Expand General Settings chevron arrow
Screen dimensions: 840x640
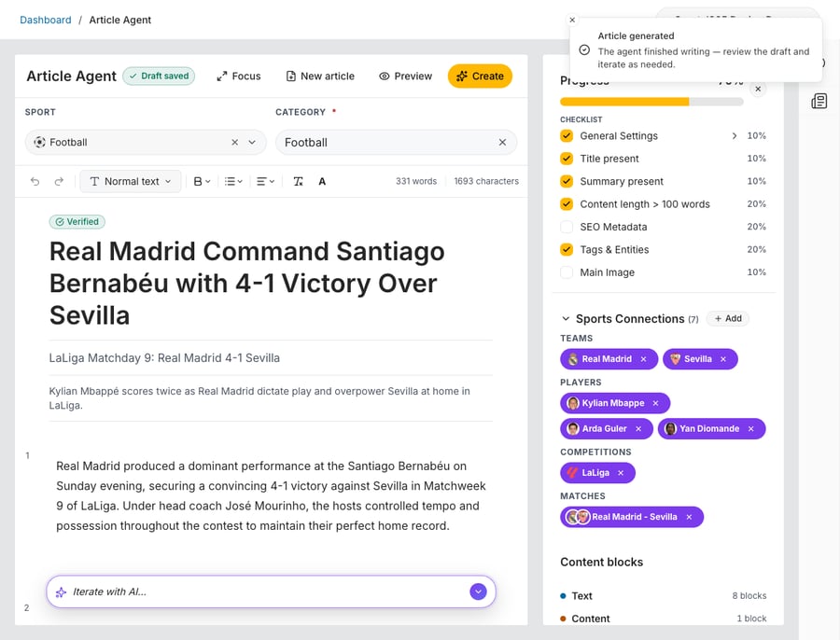[735, 136]
